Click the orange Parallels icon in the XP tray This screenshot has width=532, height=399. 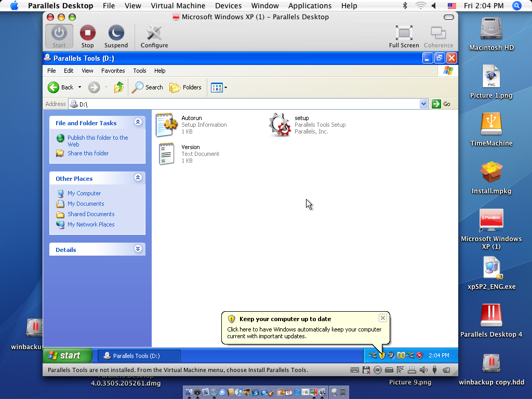tap(401, 355)
